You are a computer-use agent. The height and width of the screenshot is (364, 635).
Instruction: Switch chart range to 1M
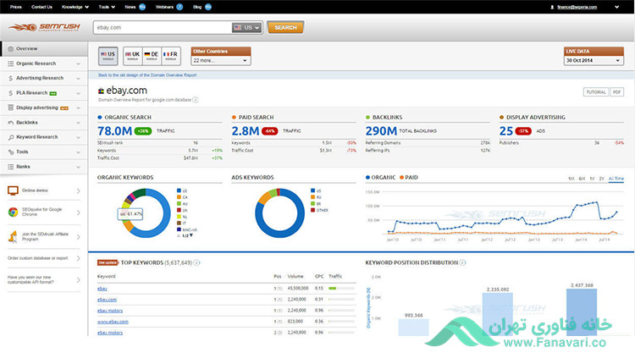point(571,179)
